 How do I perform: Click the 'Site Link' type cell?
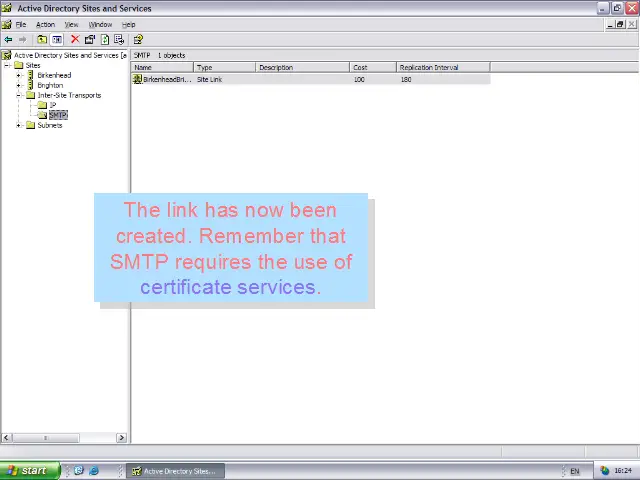pyautogui.click(x=209, y=80)
